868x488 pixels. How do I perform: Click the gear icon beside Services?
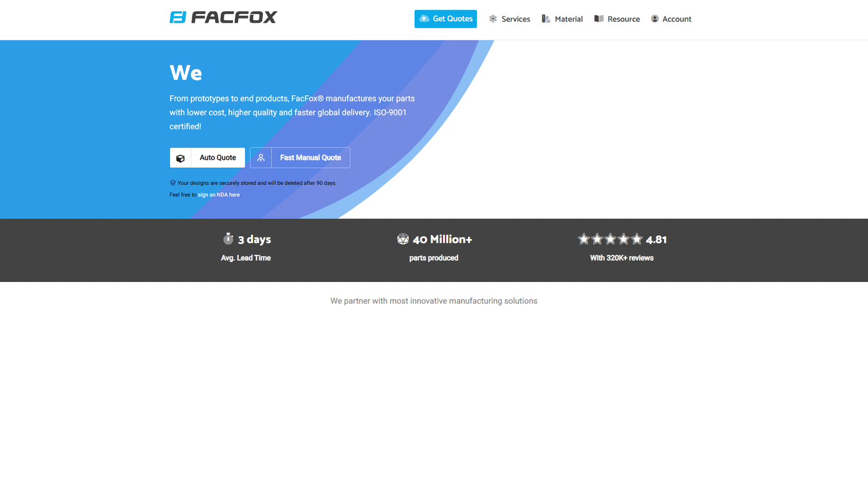(x=493, y=19)
